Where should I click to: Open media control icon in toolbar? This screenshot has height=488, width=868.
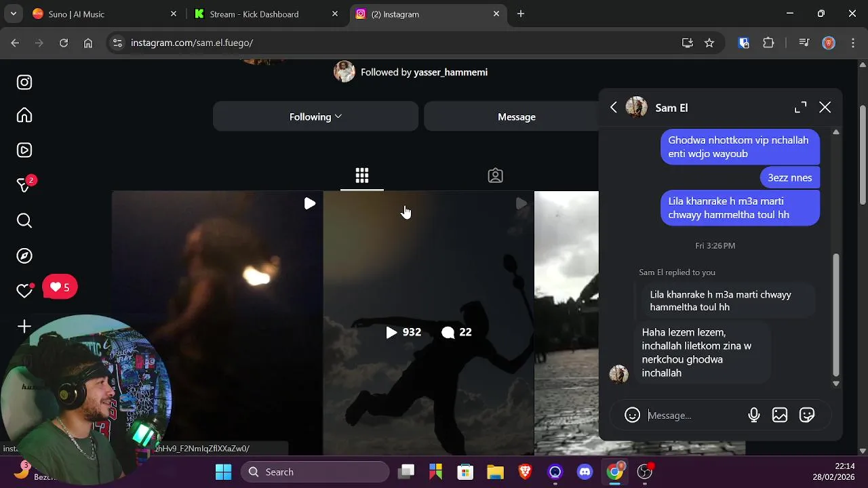click(x=804, y=43)
